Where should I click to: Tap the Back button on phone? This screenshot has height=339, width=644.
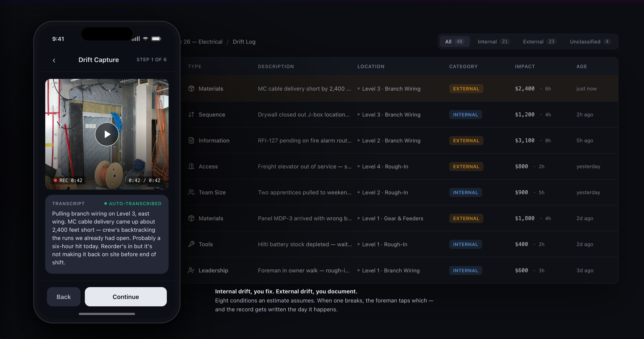[x=63, y=297]
